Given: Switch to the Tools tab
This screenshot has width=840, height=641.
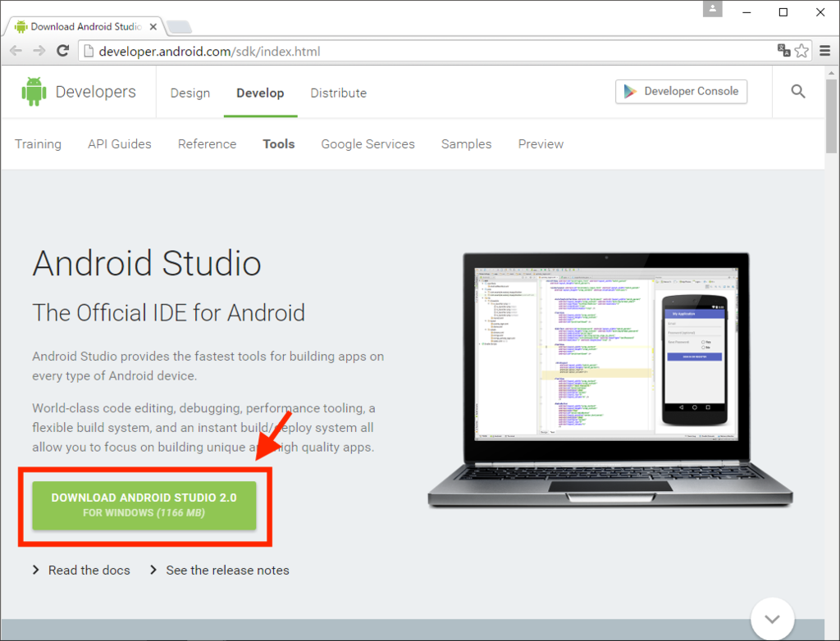Looking at the screenshot, I should pos(279,144).
